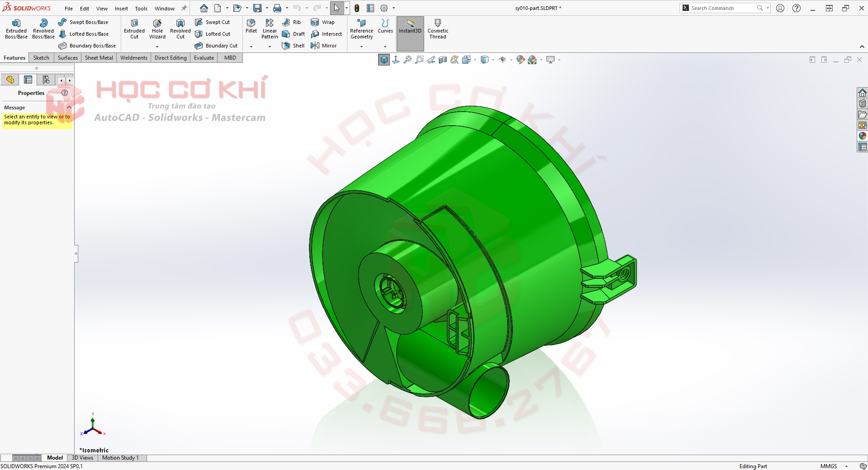Click the Print icon
The width and height of the screenshot is (868, 470).
click(x=277, y=8)
